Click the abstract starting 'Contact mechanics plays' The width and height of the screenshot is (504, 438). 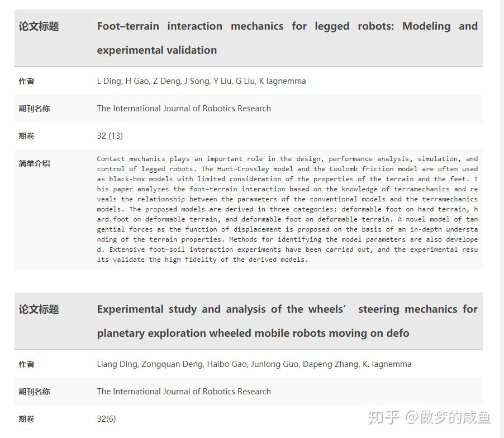(x=287, y=209)
